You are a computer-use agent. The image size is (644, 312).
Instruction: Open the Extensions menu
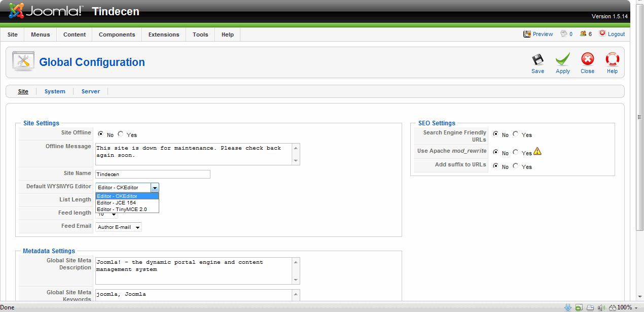tap(164, 34)
